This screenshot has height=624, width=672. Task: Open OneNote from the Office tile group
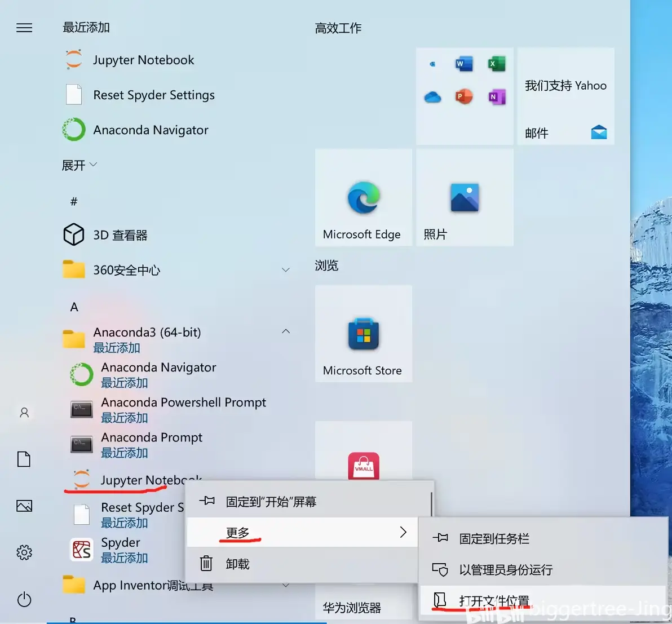pyautogui.click(x=497, y=97)
